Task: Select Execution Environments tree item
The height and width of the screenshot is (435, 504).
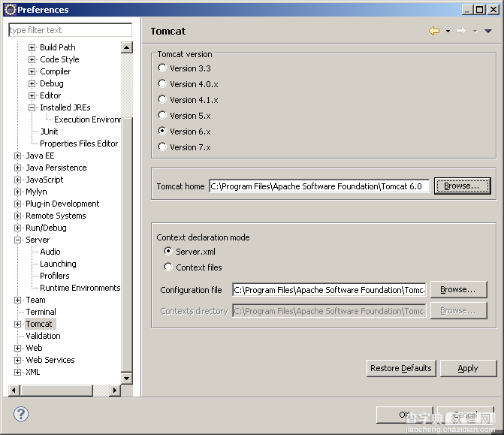Action: 87,119
